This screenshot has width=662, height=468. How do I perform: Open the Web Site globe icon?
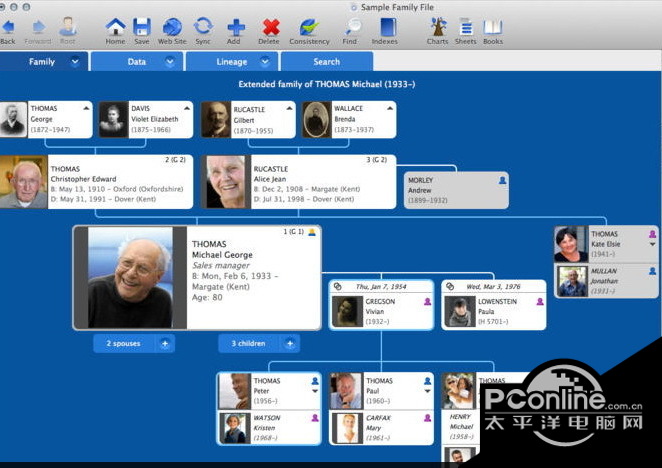(x=172, y=27)
